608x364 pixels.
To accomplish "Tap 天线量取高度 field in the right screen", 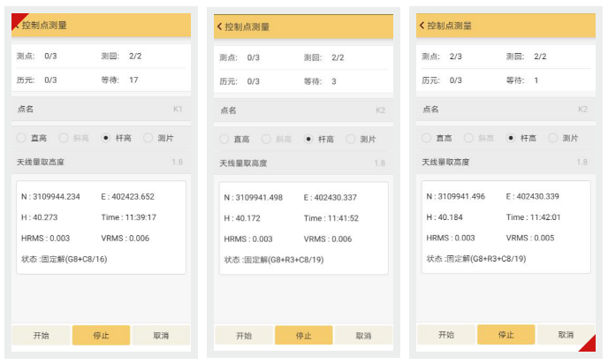I will (x=505, y=162).
